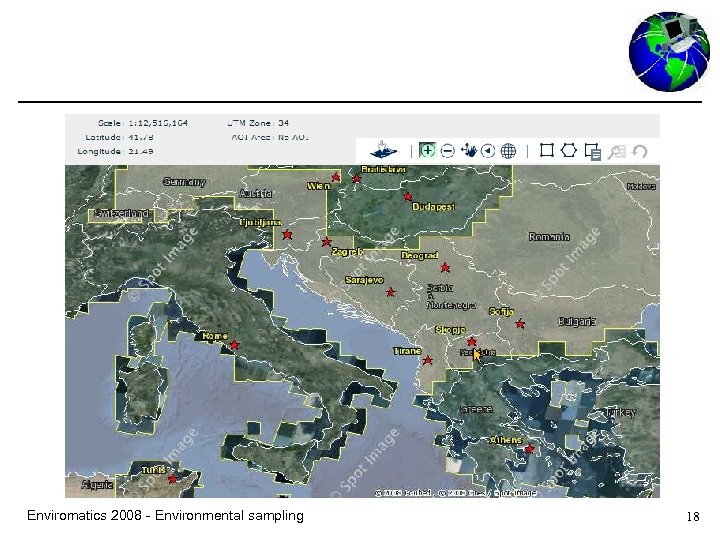The image size is (720, 540).
Task: Click the Switzerland country label
Action: click(x=121, y=214)
